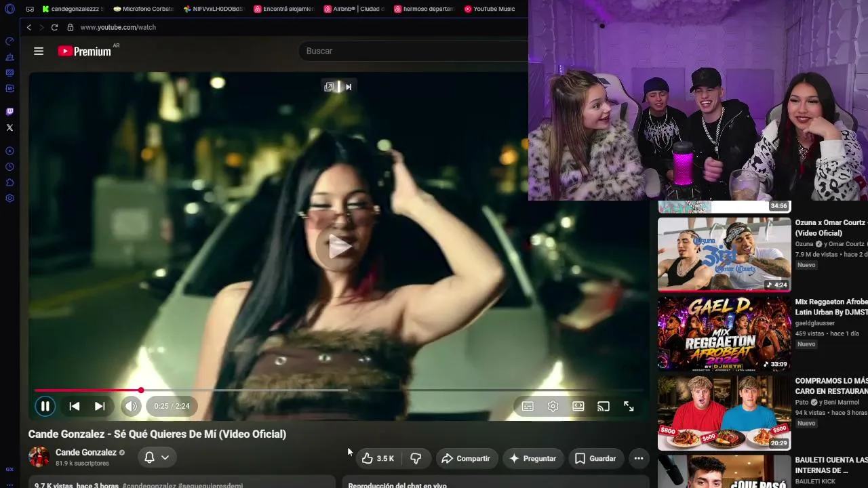Image resolution: width=868 pixels, height=488 pixels.
Task: Open browser Settings gear in the sidebar
Action: pyautogui.click(x=9, y=199)
